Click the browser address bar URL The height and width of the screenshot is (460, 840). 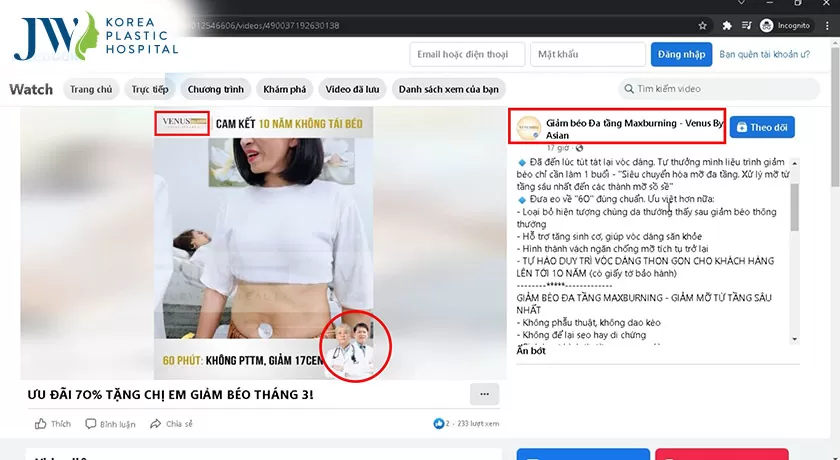[x=262, y=26]
